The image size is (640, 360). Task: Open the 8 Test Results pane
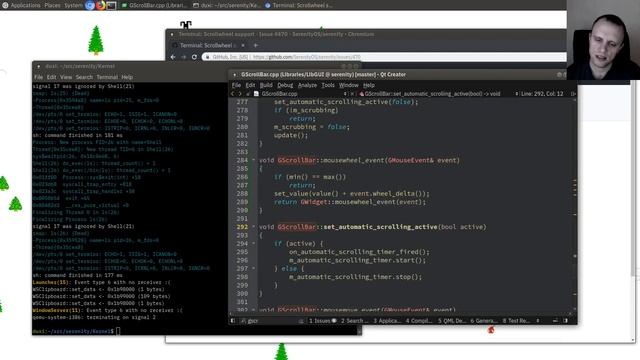[516, 321]
